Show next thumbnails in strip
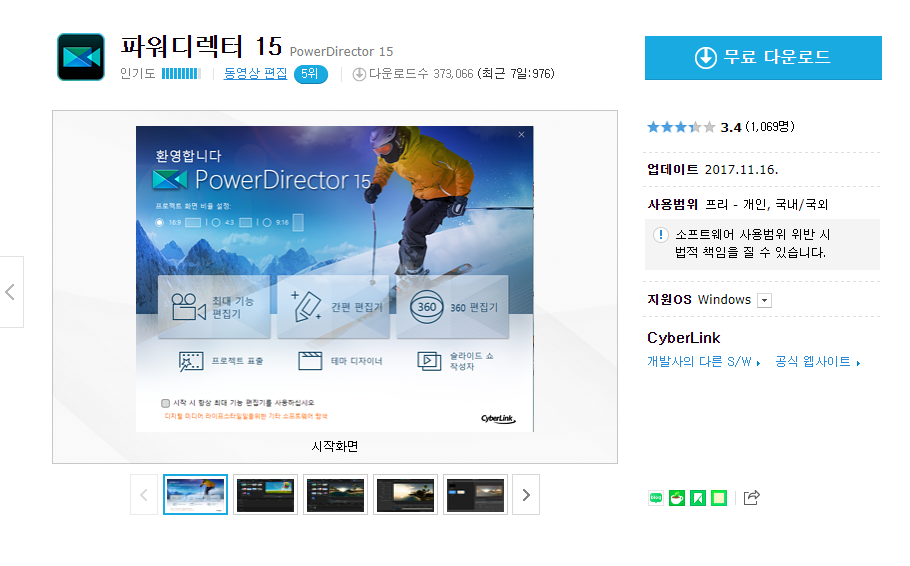 pos(526,495)
